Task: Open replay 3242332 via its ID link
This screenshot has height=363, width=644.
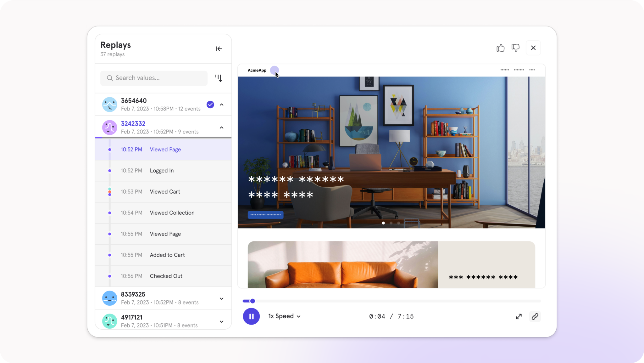Action: pyautogui.click(x=133, y=123)
